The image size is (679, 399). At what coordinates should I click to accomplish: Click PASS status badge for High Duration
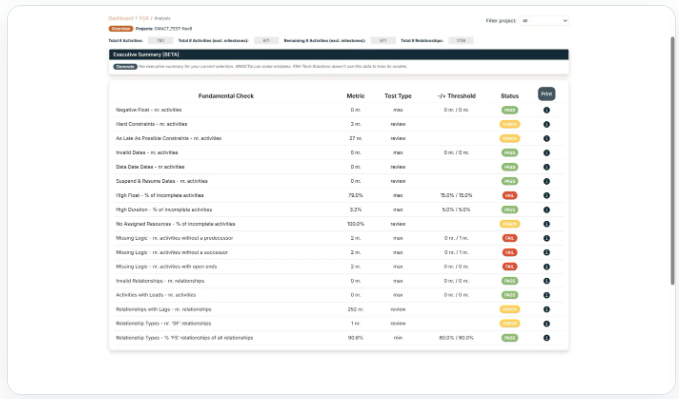pyautogui.click(x=510, y=210)
